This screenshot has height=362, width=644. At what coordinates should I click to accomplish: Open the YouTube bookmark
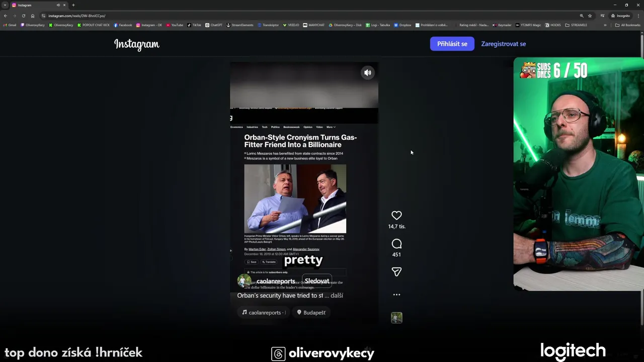pyautogui.click(x=175, y=25)
